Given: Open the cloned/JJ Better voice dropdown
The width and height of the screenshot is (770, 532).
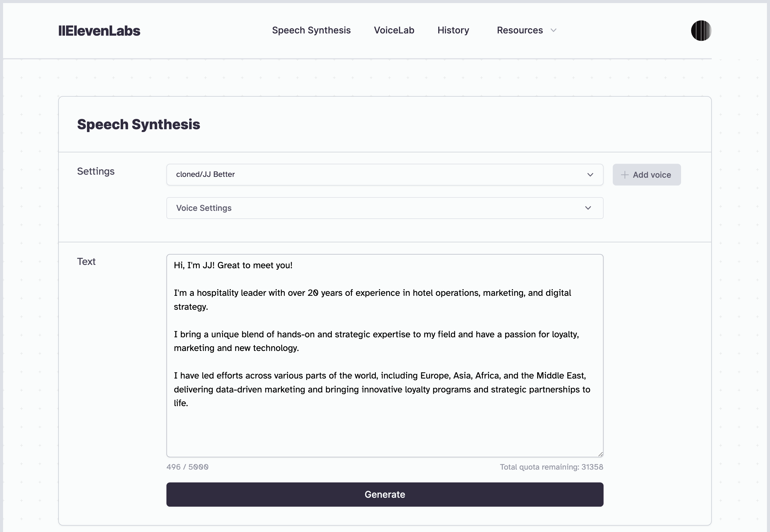Looking at the screenshot, I should (x=385, y=175).
